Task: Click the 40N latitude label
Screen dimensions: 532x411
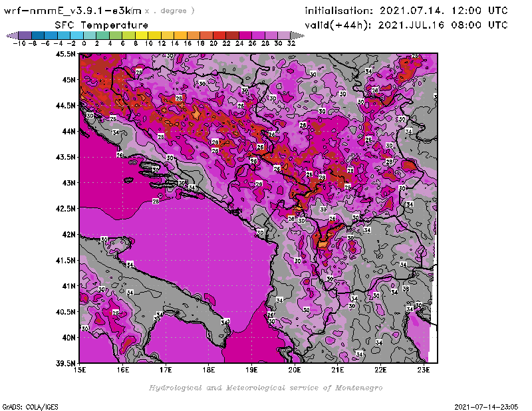Action: tap(68, 338)
